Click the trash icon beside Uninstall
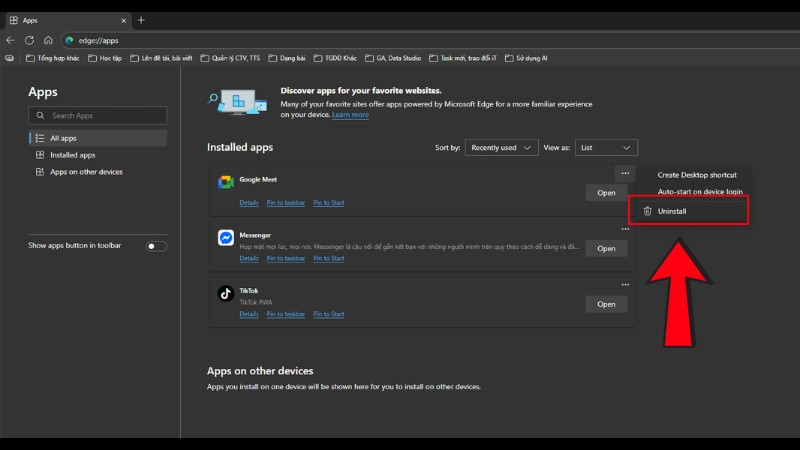 click(x=647, y=211)
